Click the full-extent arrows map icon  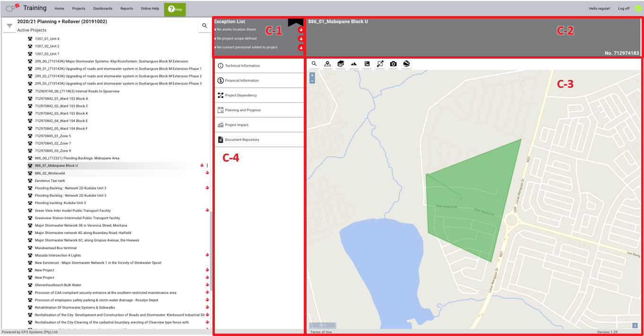coord(380,64)
